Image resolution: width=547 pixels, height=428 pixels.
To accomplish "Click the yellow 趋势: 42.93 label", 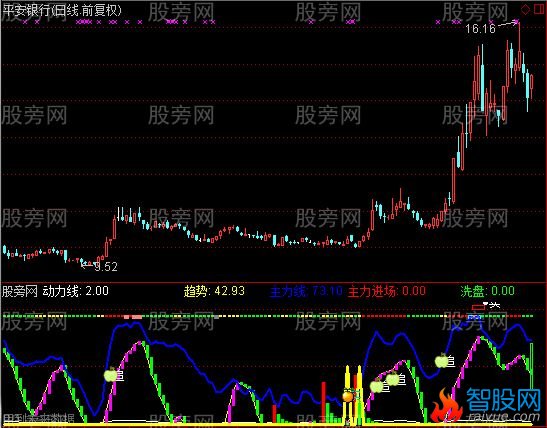I will (214, 291).
